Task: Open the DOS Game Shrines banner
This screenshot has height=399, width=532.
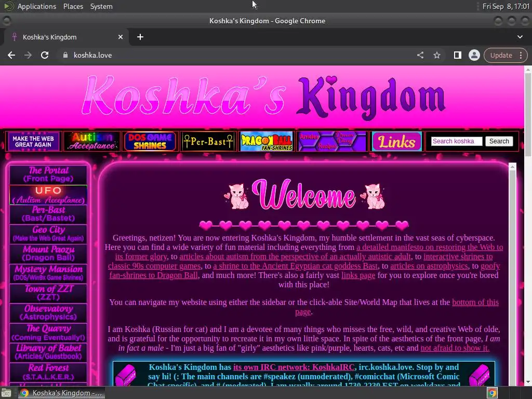Action: point(150,141)
